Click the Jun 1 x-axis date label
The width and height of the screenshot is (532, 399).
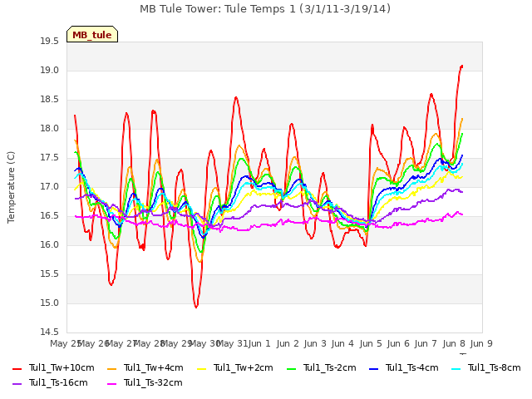coord(260,343)
